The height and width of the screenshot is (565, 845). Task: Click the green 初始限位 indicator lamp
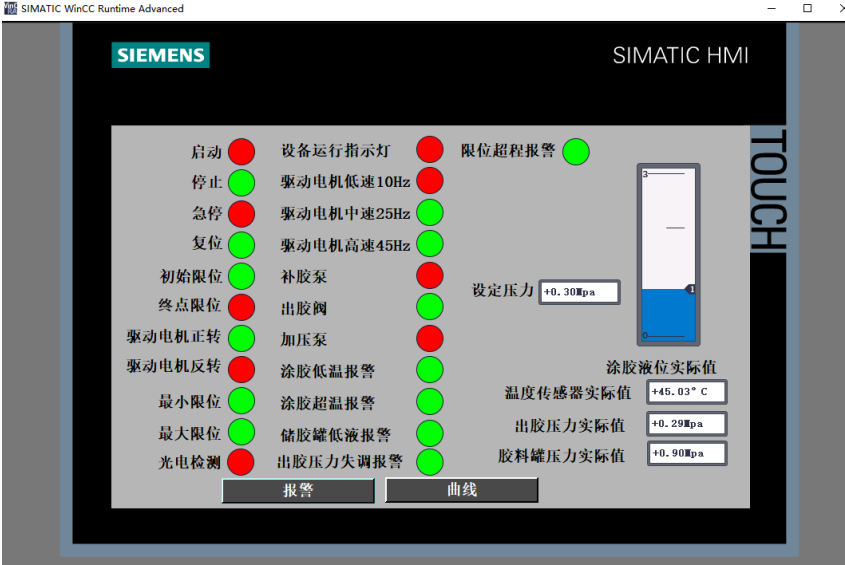pos(241,276)
